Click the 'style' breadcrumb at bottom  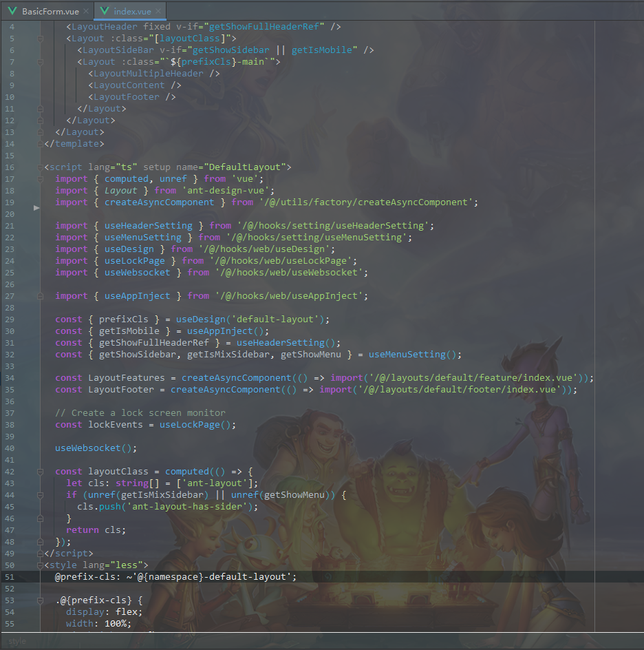pyautogui.click(x=17, y=641)
